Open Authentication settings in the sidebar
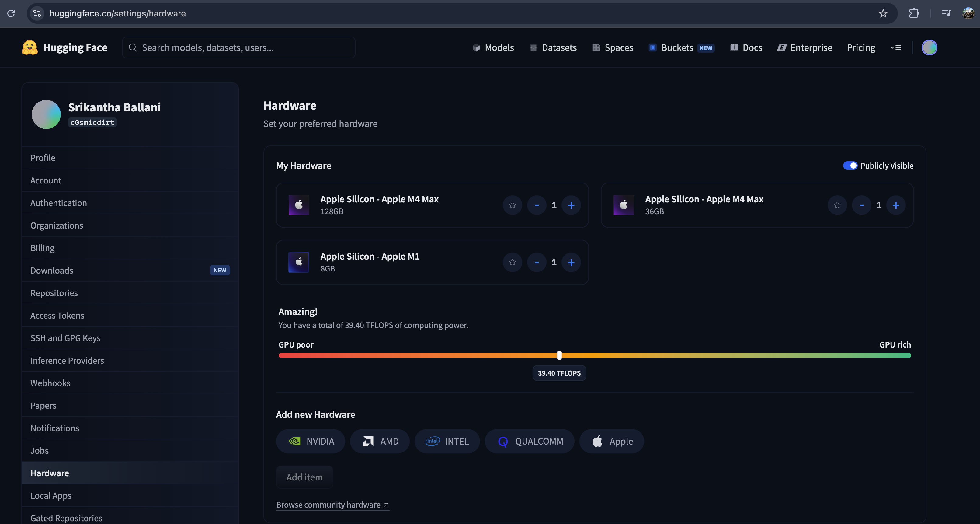The width and height of the screenshot is (980, 524). click(130, 203)
